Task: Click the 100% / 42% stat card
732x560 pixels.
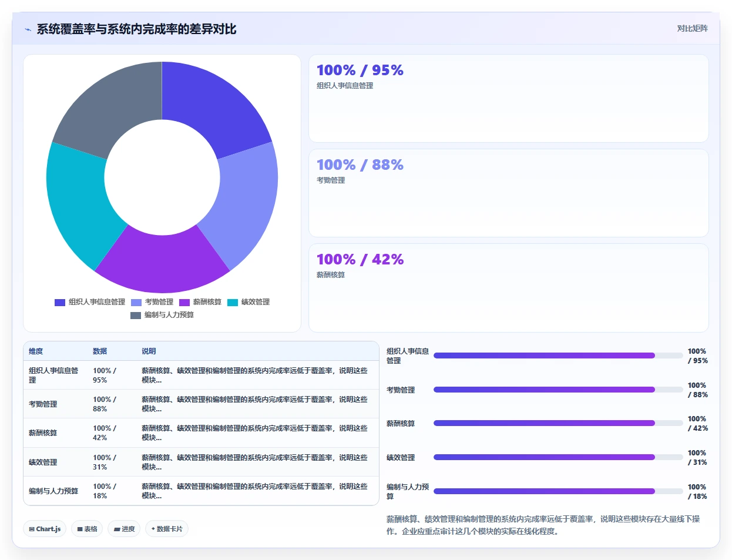Action: (x=509, y=288)
